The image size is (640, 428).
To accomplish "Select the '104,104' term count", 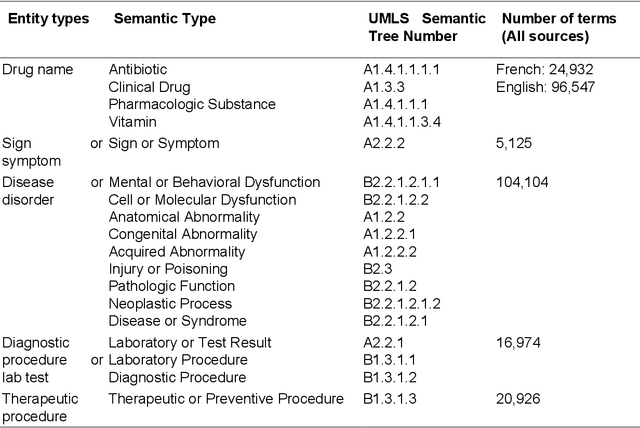I will pyautogui.click(x=526, y=182).
